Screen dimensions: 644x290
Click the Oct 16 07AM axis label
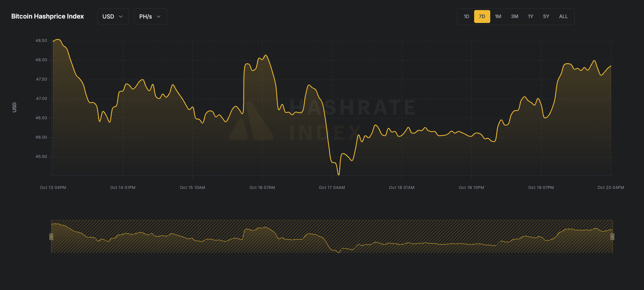[262, 188]
